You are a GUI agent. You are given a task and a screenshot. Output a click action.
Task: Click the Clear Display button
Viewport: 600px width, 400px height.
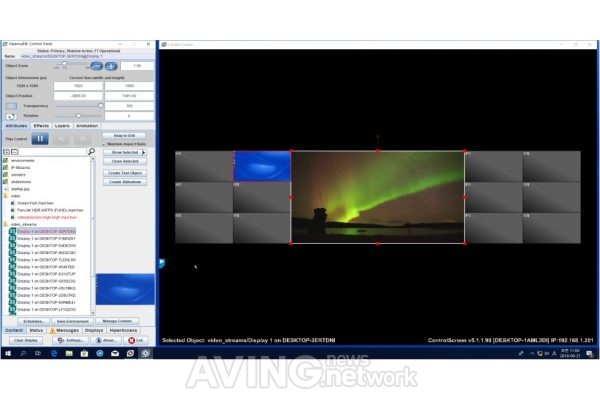[x=26, y=340]
